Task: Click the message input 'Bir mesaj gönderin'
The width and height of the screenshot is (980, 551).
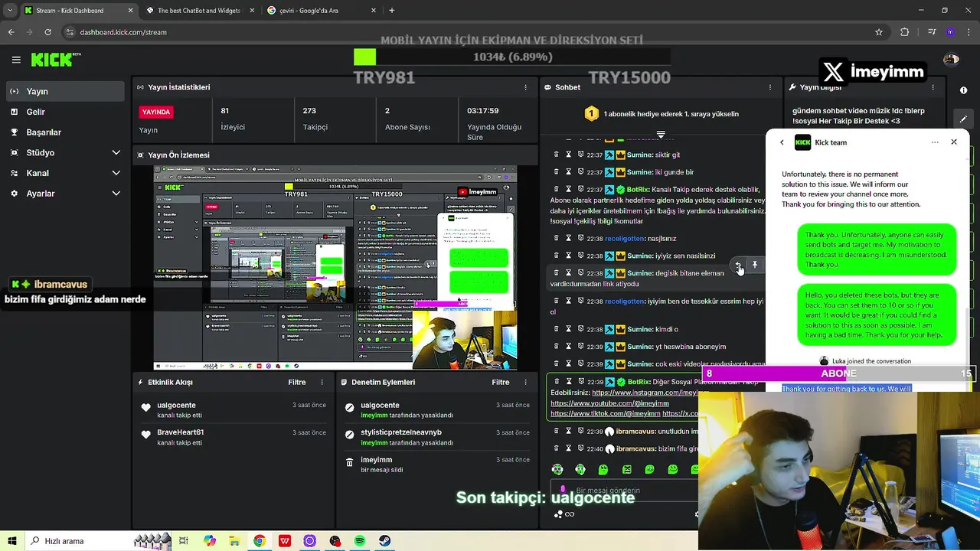Action: (624, 490)
